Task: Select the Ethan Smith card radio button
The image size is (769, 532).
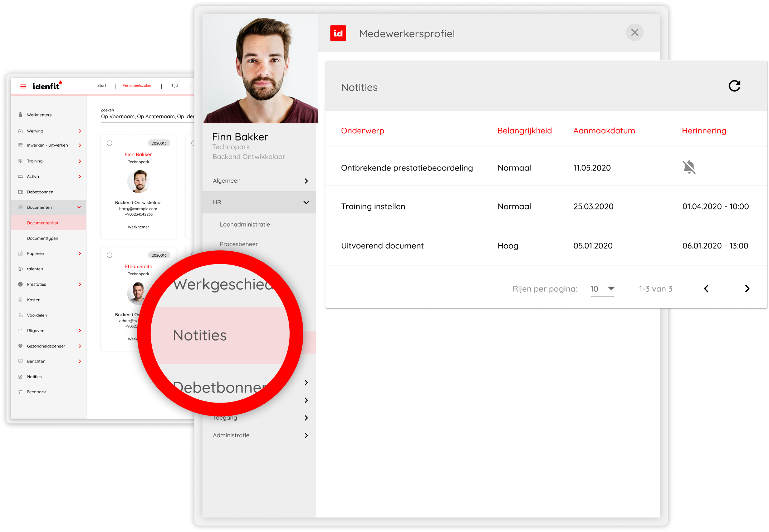Action: pos(109,255)
